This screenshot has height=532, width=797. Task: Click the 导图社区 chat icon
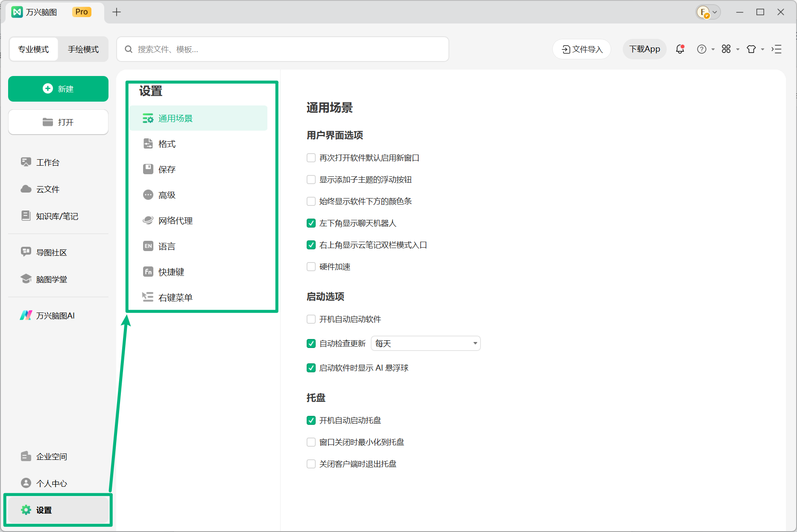click(26, 252)
